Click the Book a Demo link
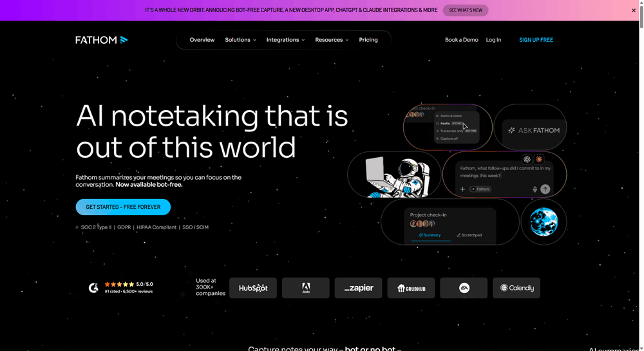The width and height of the screenshot is (644, 351). (x=462, y=40)
